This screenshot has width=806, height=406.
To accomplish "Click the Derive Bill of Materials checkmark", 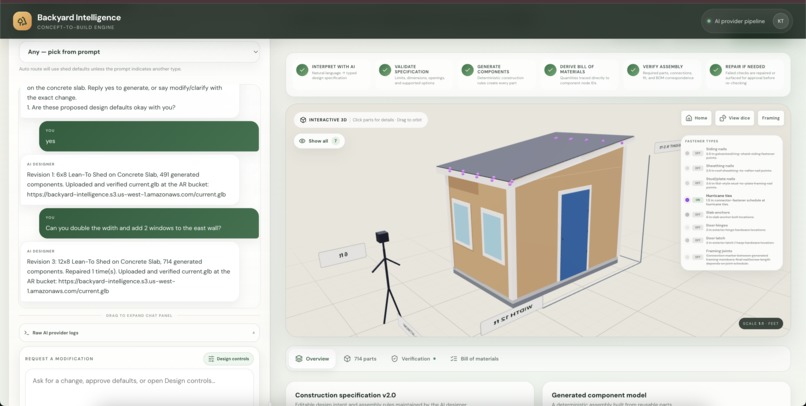I will [550, 70].
